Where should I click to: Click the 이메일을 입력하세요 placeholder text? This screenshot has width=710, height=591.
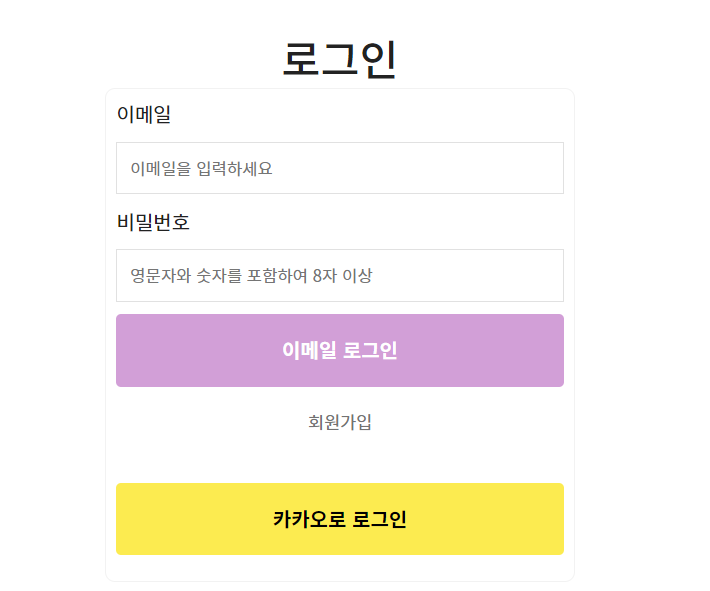pyautogui.click(x=201, y=168)
